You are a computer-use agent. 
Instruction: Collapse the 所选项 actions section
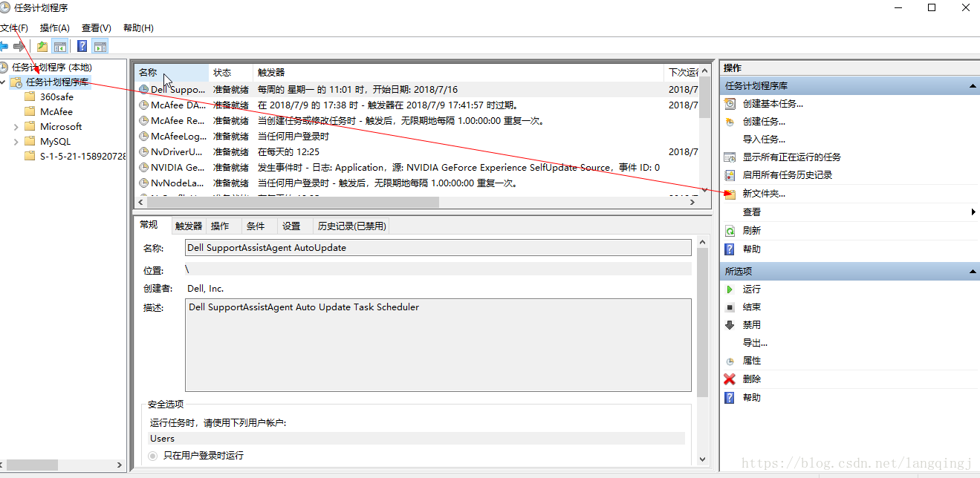(x=973, y=272)
